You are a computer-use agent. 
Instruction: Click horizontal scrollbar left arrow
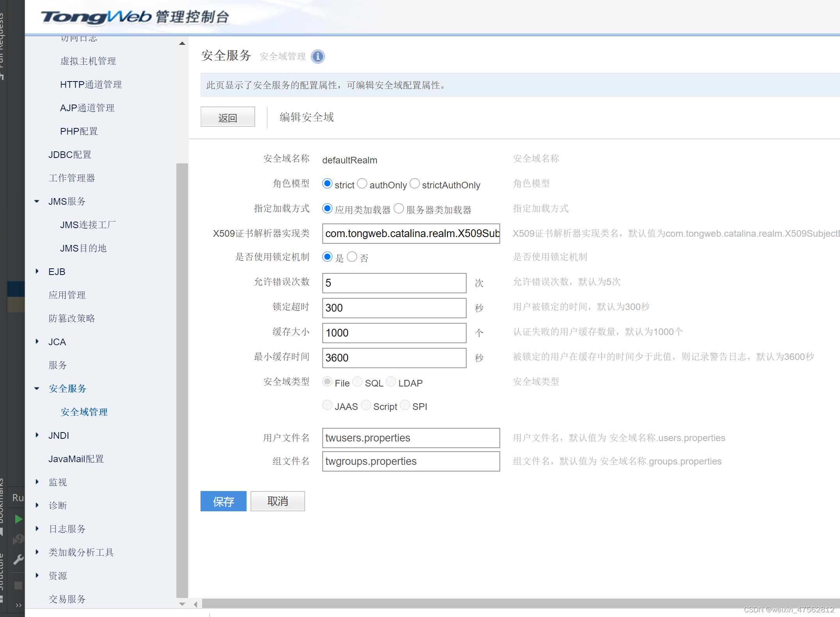pos(195,604)
